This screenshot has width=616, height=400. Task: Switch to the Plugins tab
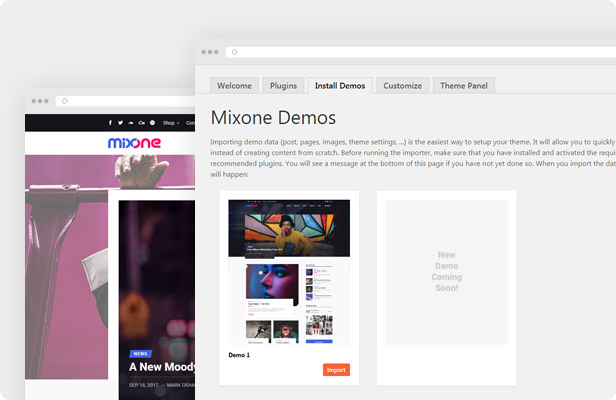pyautogui.click(x=283, y=86)
